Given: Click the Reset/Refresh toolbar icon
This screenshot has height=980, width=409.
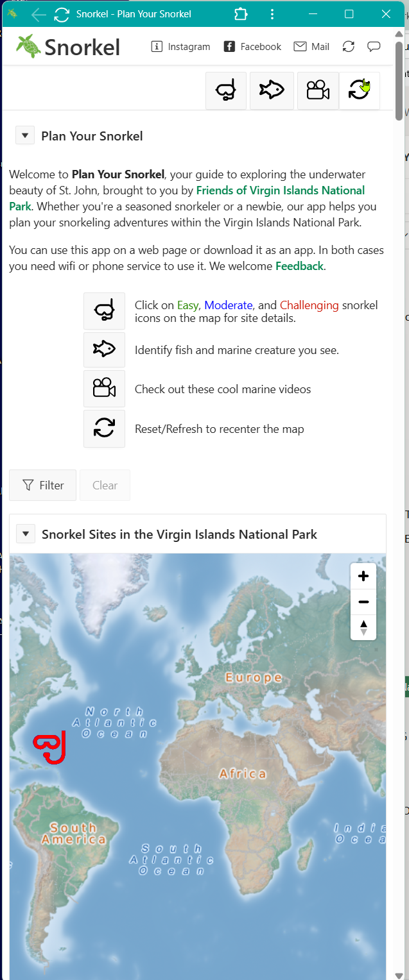Looking at the screenshot, I should [x=360, y=91].
